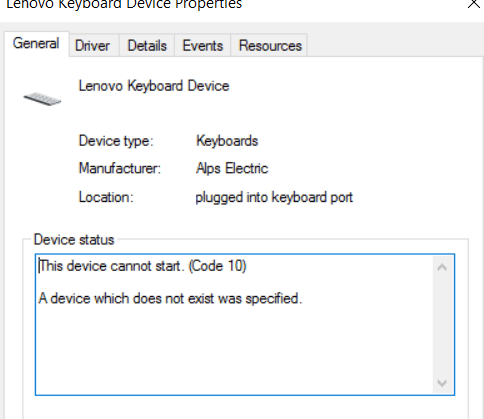Click the 'Alps Electric' manufacturer value
Screen dimensions: 484x419
[x=232, y=168]
